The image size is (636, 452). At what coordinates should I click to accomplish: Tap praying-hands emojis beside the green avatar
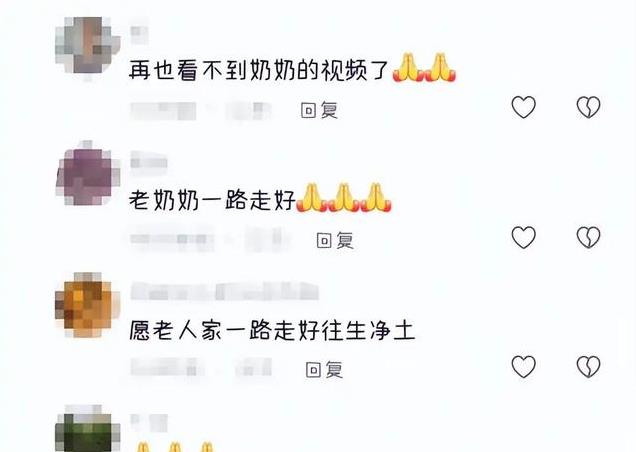[174, 447]
